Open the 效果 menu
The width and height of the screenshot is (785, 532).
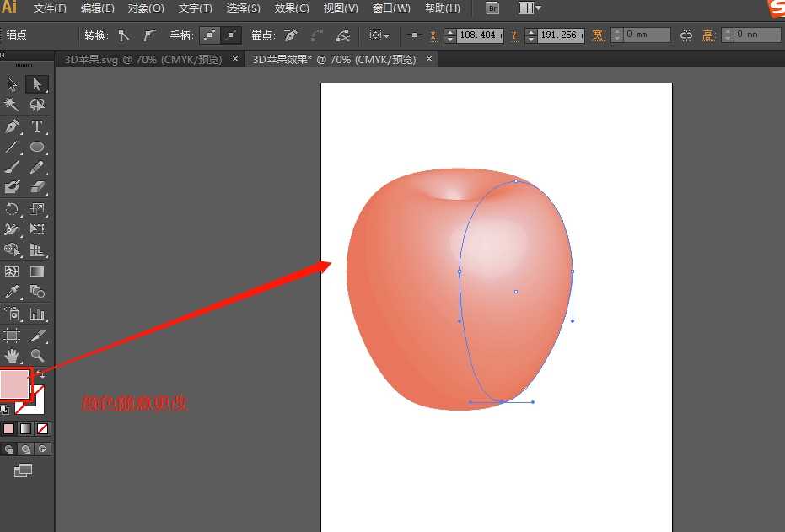pos(291,8)
